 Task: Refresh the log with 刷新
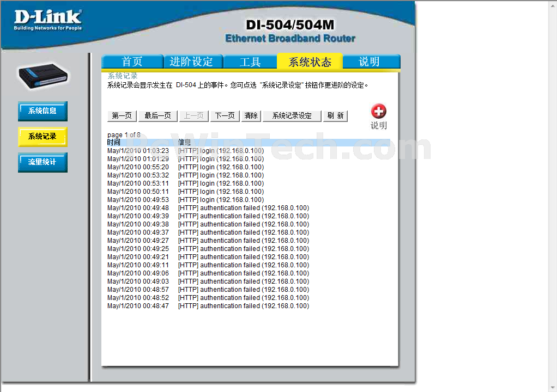coord(335,115)
